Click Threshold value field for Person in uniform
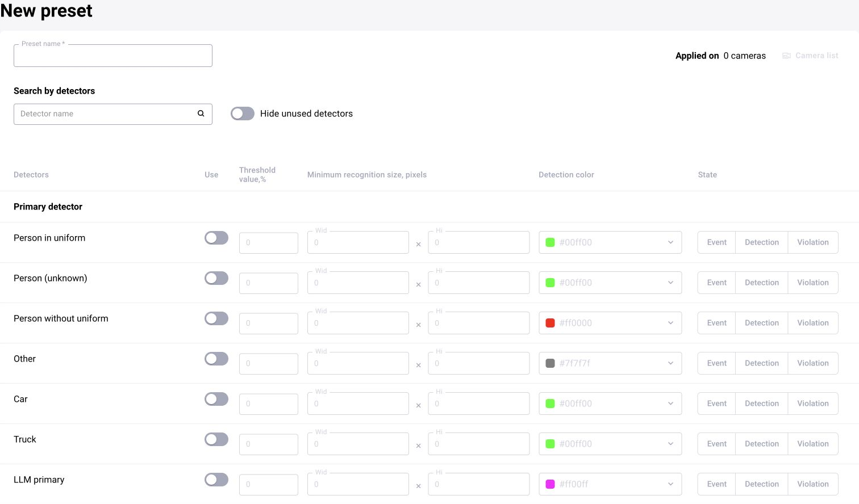This screenshot has width=859, height=504. coord(269,243)
